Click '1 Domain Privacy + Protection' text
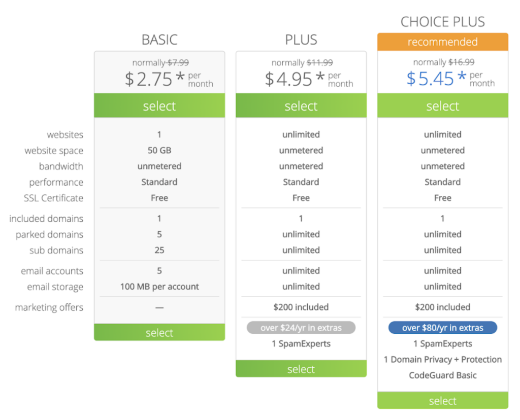The image size is (520, 420). pyautogui.click(x=442, y=360)
